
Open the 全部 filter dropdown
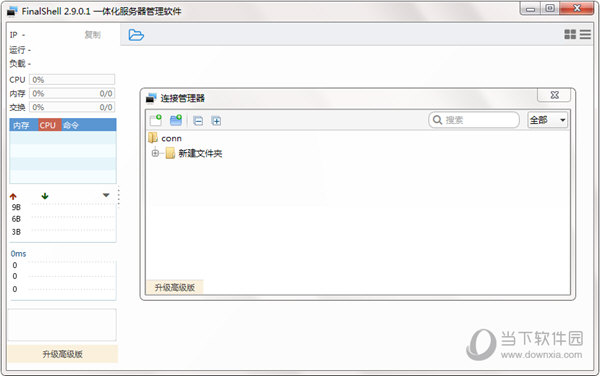pyautogui.click(x=547, y=120)
